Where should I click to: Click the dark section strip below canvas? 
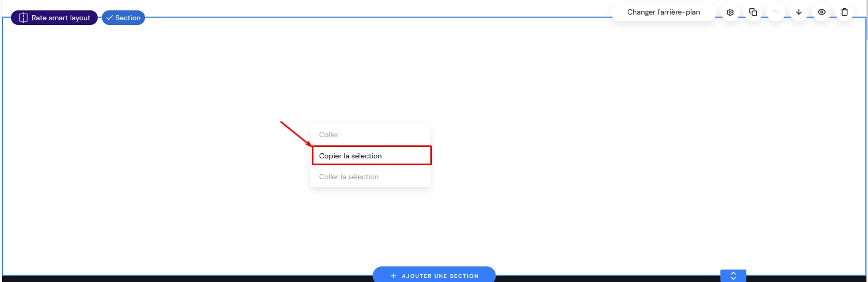click(156, 279)
